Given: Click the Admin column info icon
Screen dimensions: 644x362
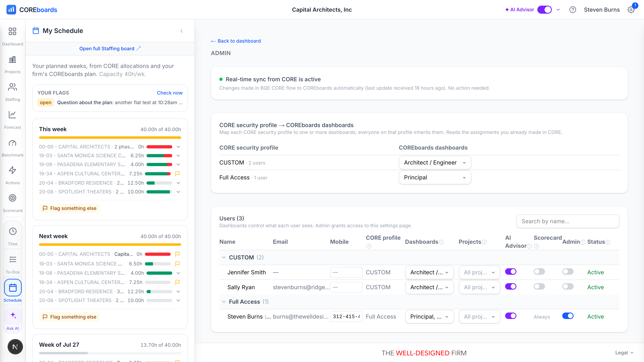Looking at the screenshot, I should [x=583, y=242].
